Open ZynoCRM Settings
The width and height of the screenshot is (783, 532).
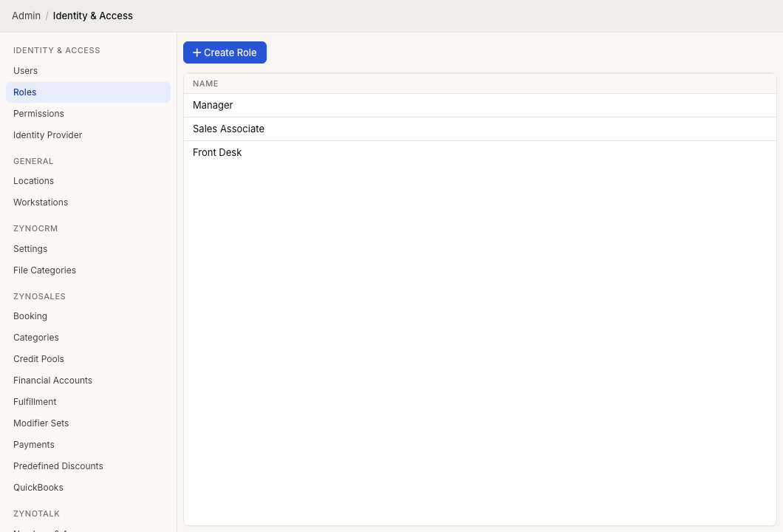pyautogui.click(x=89, y=249)
